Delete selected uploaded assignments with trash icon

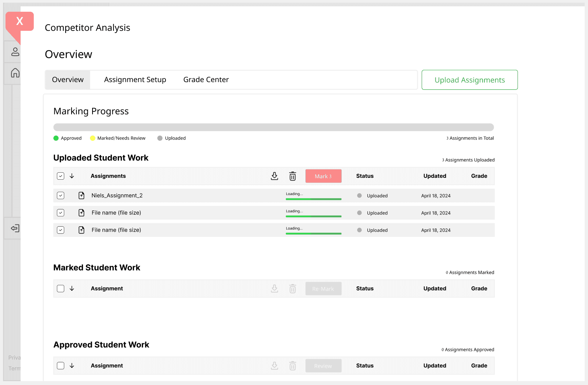[x=293, y=176]
